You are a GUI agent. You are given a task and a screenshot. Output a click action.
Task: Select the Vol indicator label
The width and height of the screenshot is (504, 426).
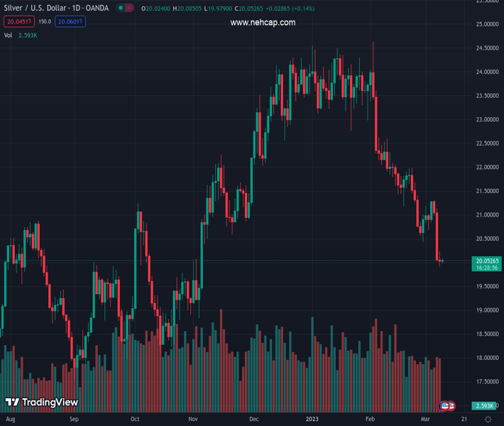[8, 35]
